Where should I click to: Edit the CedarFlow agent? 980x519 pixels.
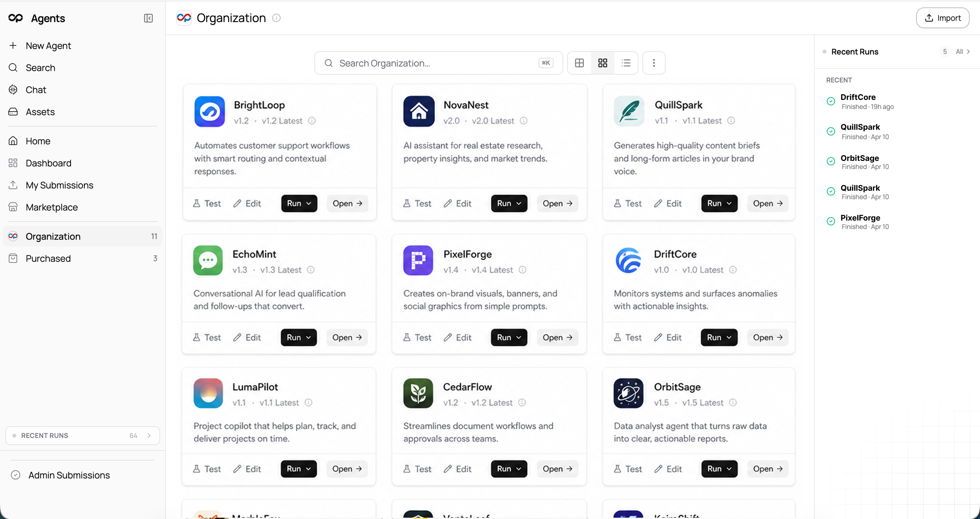[x=457, y=469]
